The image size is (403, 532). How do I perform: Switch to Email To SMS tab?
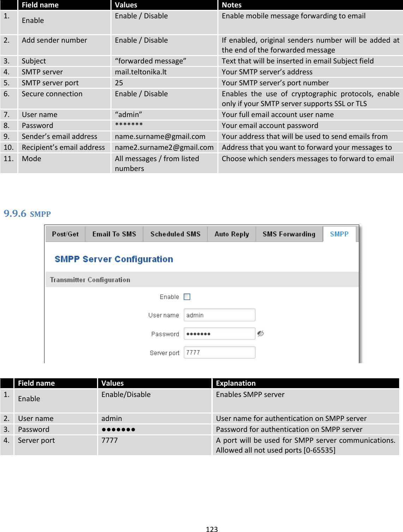114,234
